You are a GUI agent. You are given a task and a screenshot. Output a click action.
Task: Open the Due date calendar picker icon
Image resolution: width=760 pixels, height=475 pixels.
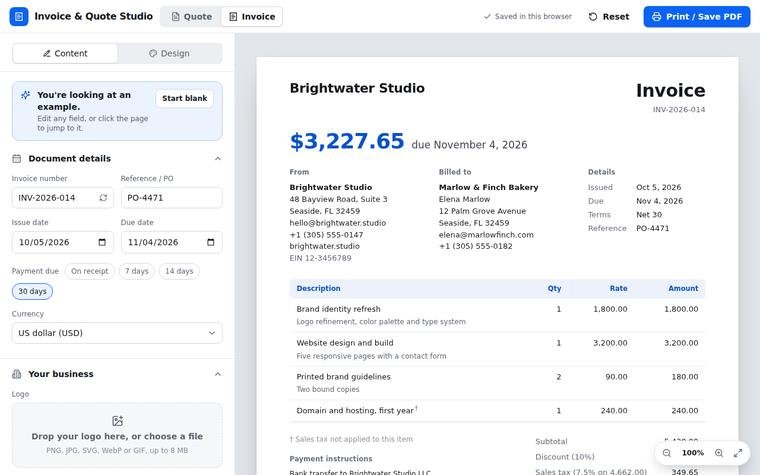210,242
